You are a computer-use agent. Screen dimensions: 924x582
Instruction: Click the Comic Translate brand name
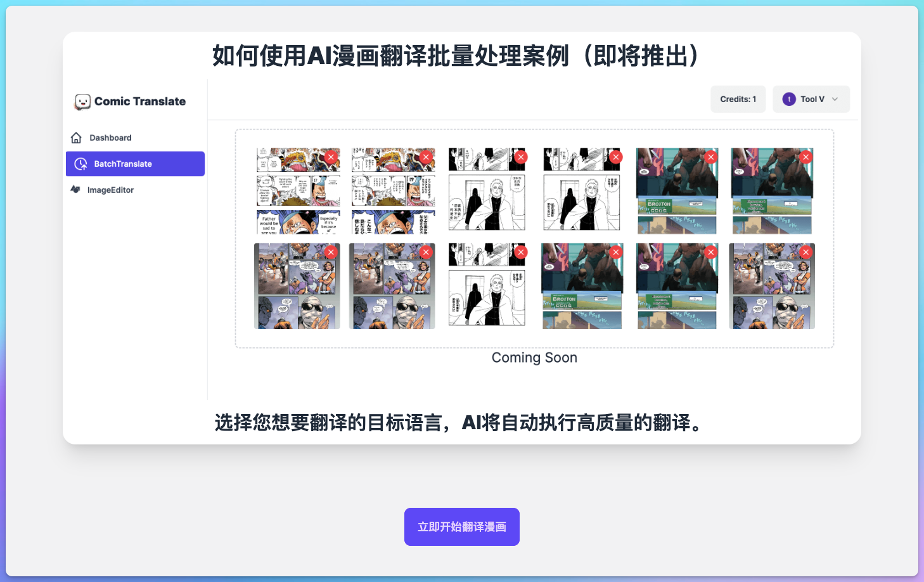[x=140, y=101]
